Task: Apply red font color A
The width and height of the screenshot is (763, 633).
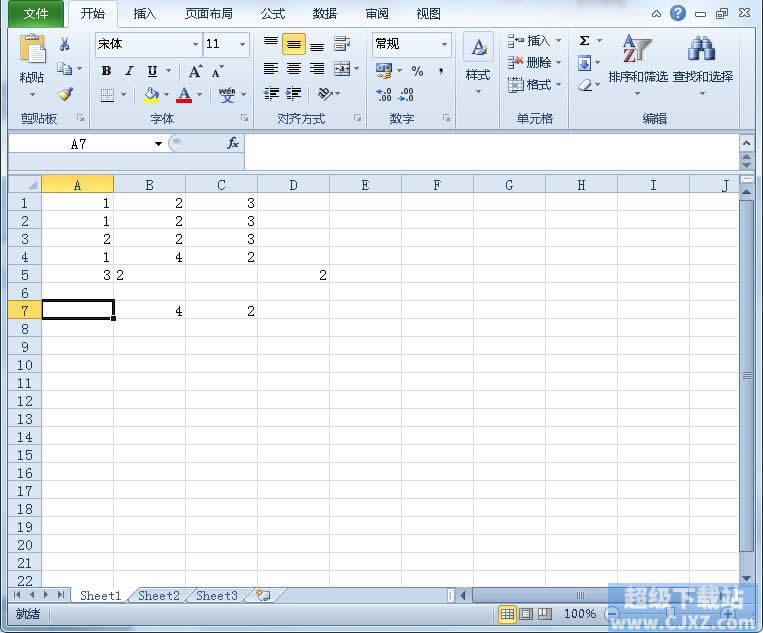Action: [184, 94]
